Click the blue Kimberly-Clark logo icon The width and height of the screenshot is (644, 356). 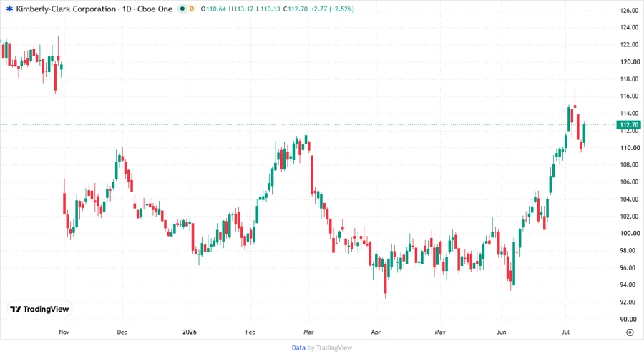point(9,9)
